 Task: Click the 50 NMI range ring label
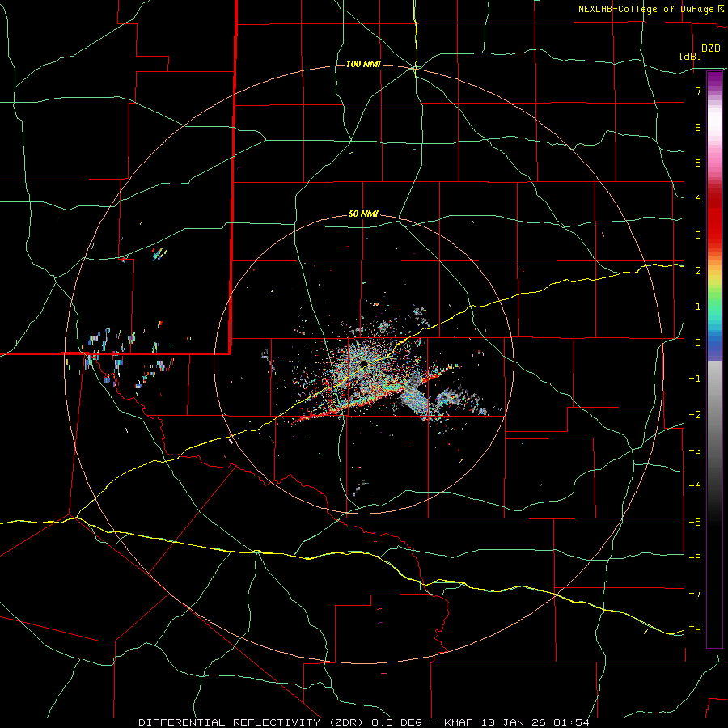[x=363, y=214]
